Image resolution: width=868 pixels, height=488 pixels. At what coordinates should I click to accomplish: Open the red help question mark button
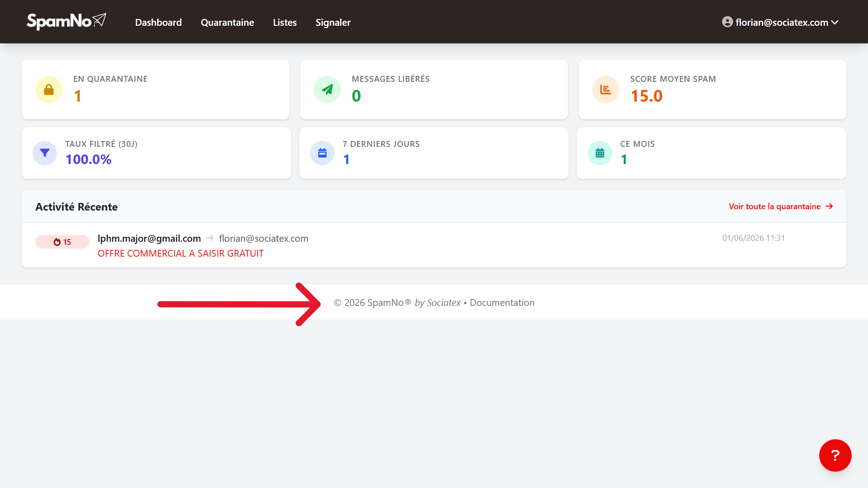tap(835, 455)
